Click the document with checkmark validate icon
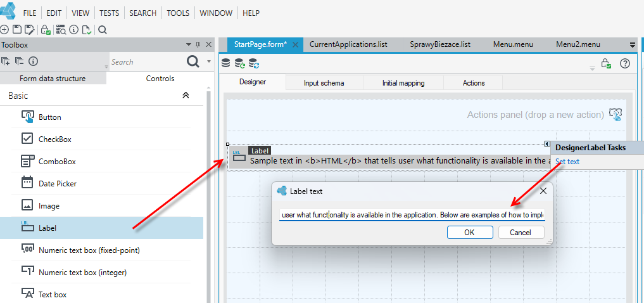This screenshot has height=303, width=644. point(87,29)
